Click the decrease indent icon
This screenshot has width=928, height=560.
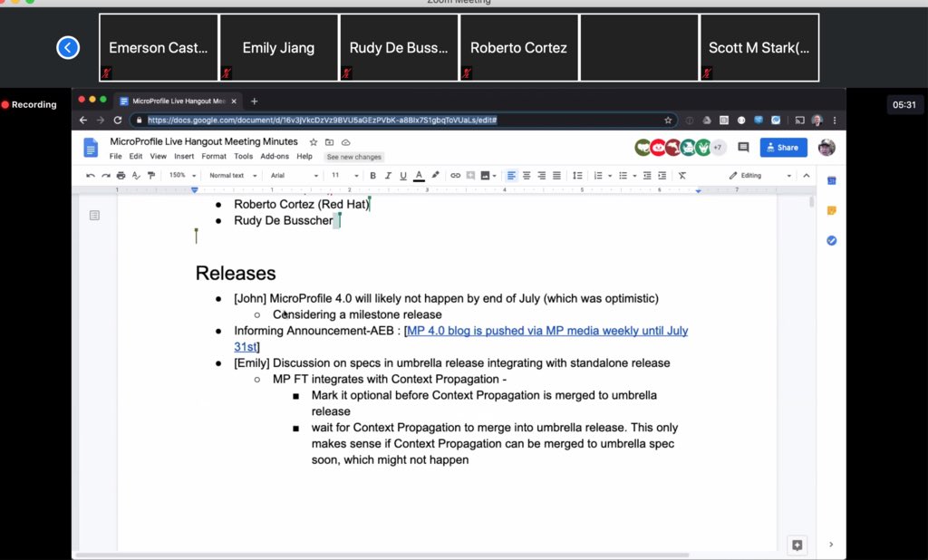pos(647,175)
